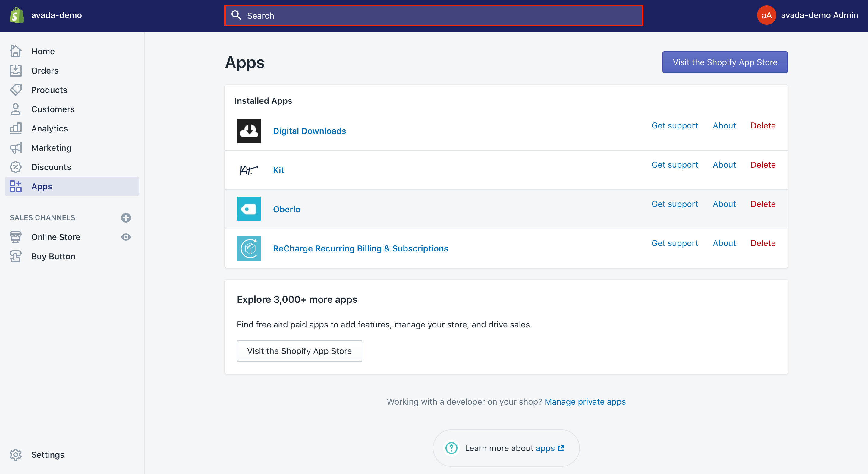This screenshot has height=474, width=868.
Task: Open the Home menu item
Action: pos(72,51)
